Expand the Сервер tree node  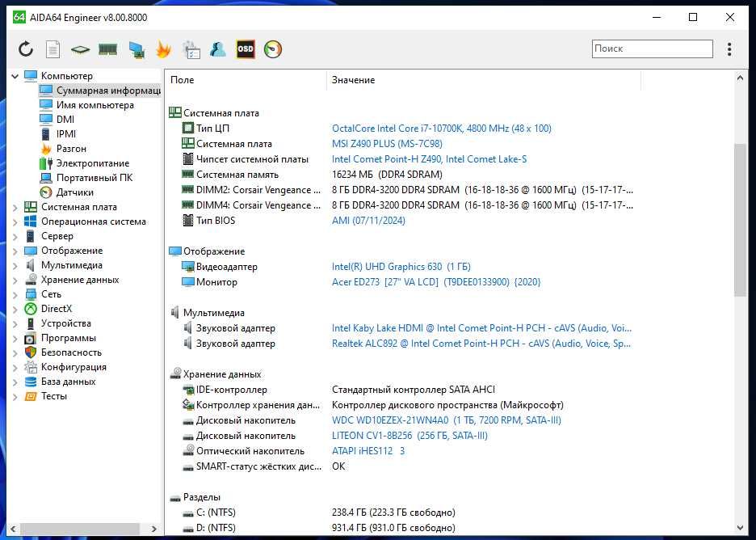[15, 236]
